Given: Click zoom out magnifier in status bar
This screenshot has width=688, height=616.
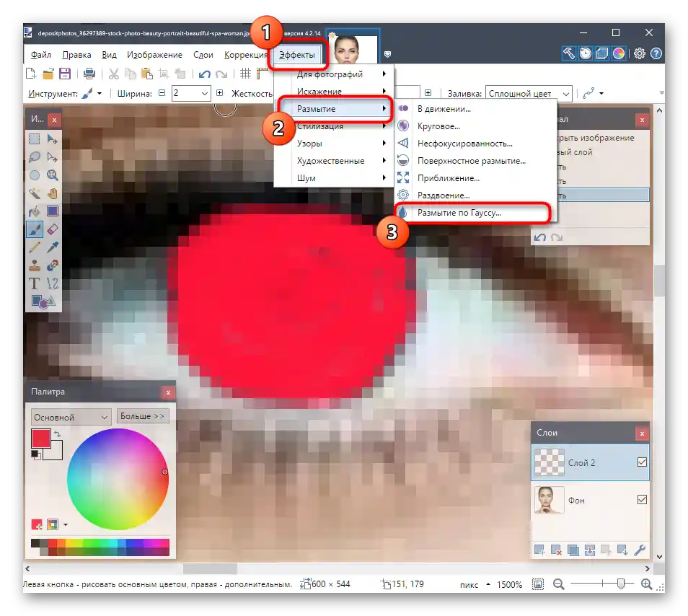Looking at the screenshot, I should pyautogui.click(x=559, y=584).
